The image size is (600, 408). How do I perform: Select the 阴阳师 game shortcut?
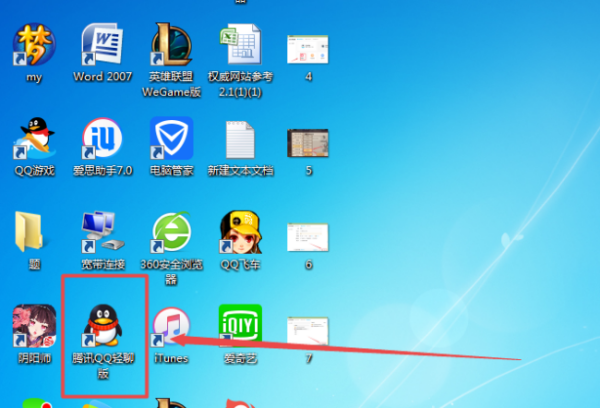point(34,326)
